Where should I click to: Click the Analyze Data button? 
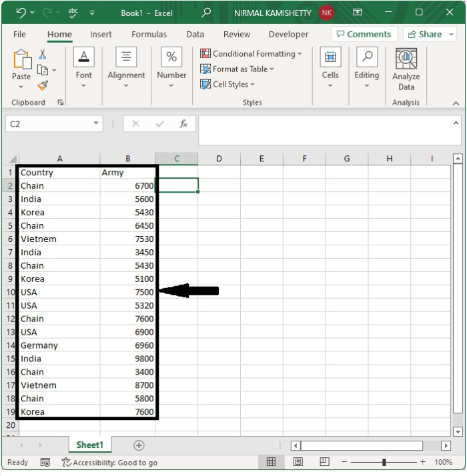click(406, 70)
